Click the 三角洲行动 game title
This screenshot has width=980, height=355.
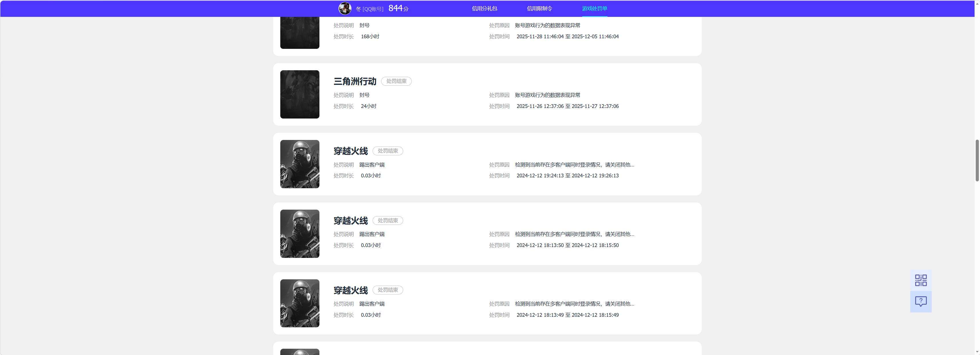355,81
